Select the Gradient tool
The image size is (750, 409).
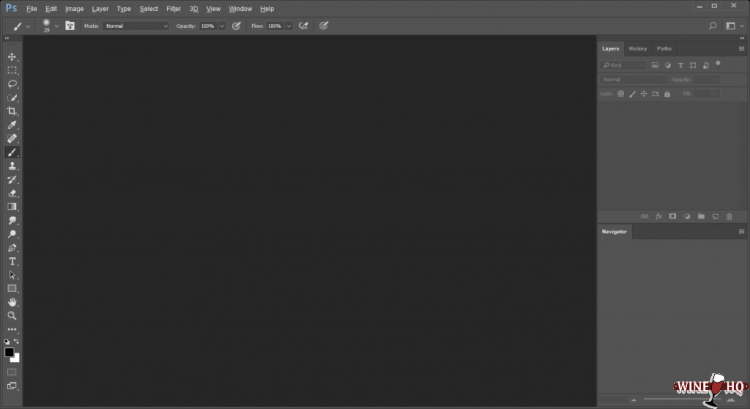tap(12, 207)
